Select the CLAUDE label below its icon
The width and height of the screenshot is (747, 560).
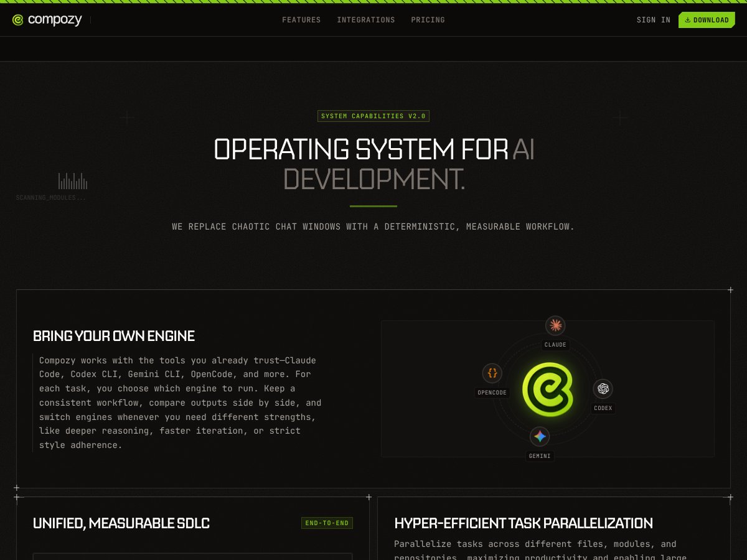[x=555, y=344]
